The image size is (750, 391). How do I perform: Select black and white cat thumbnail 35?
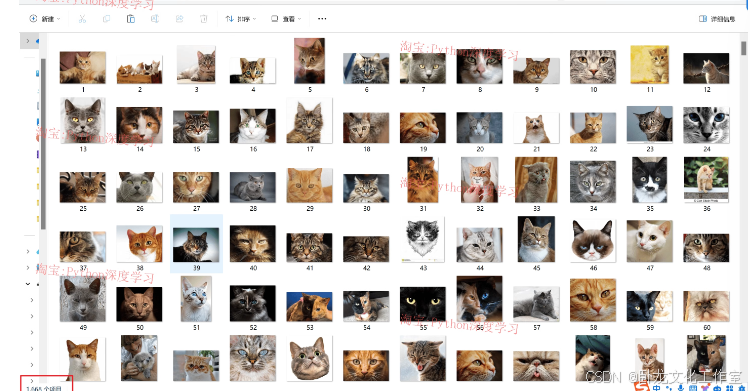coord(650,179)
